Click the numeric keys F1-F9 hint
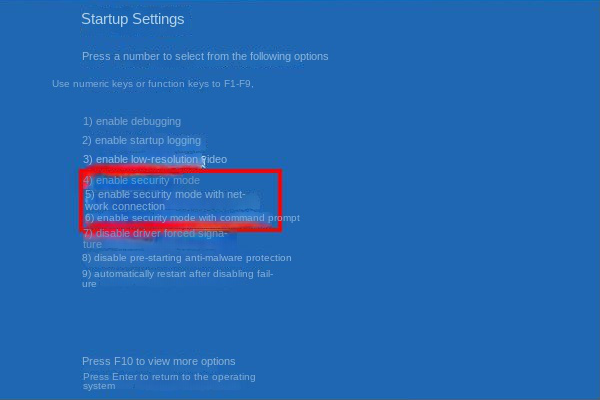Viewport: 600px width, 400px height. (x=153, y=84)
